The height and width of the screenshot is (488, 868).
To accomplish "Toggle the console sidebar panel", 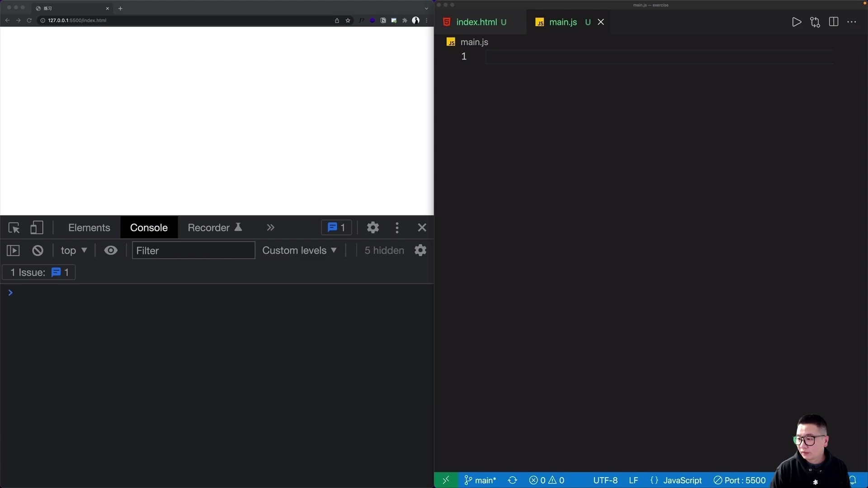I will coord(13,250).
